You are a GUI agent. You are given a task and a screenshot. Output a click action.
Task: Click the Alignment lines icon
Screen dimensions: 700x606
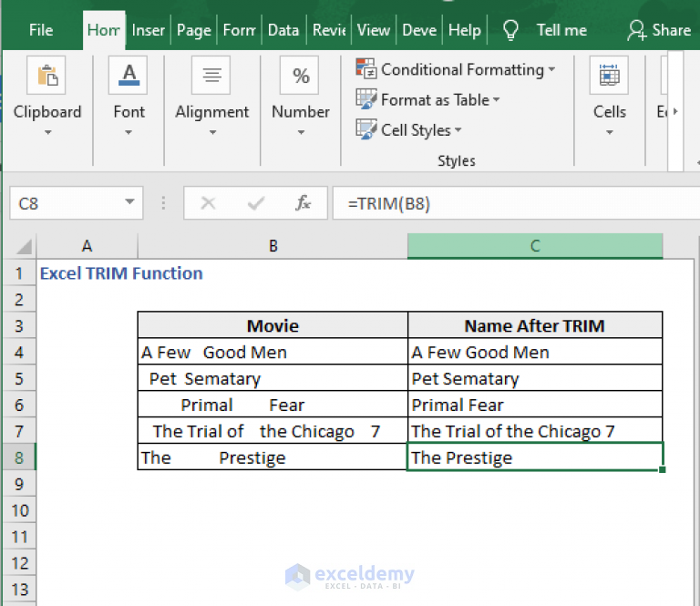tap(211, 75)
